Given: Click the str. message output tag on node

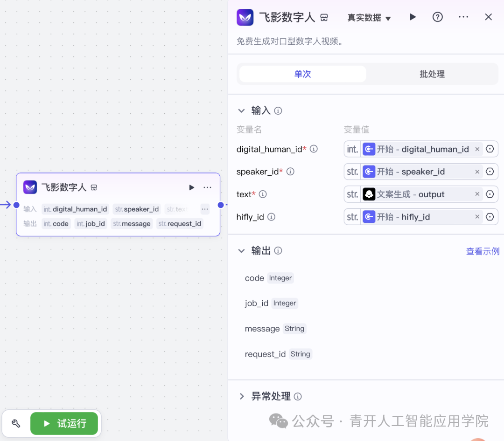Looking at the screenshot, I should coord(132,224).
